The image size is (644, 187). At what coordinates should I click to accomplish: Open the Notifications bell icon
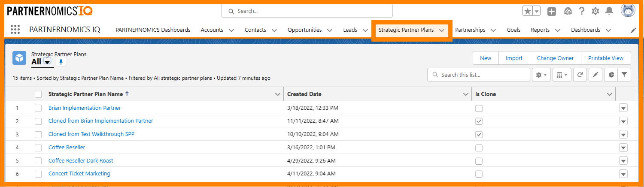pyautogui.click(x=609, y=11)
